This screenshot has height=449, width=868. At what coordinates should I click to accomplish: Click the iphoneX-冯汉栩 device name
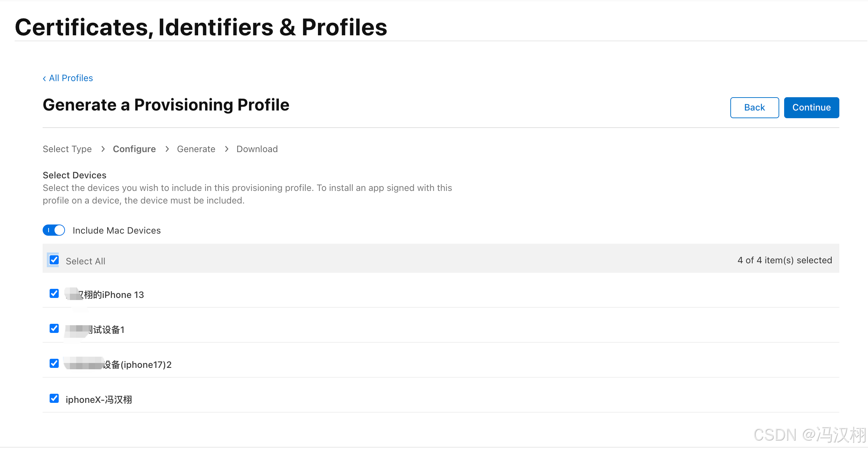pos(99,399)
